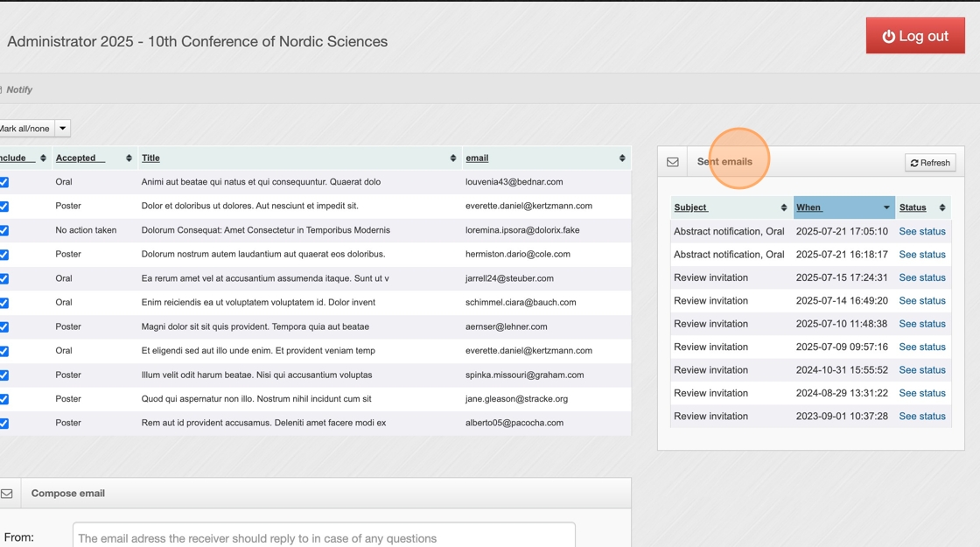Viewport: 980px width, 547px height.
Task: Sort sent emails by the Subject header
Action: point(690,207)
